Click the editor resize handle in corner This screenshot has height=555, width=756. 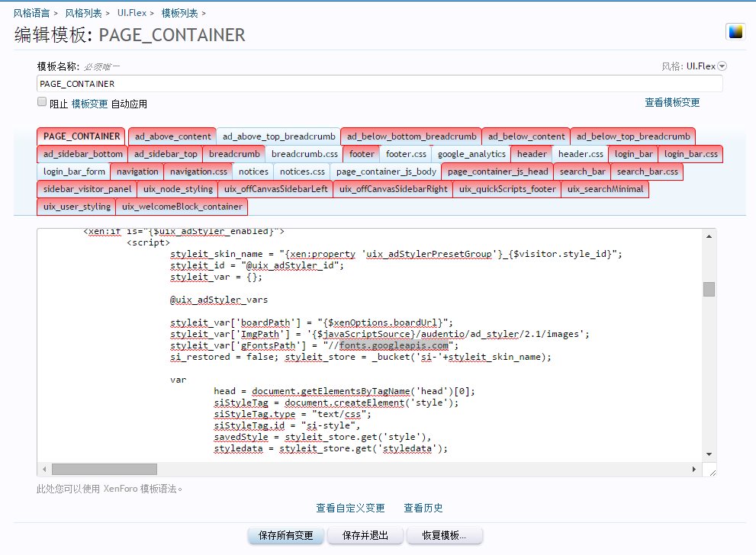pos(712,472)
